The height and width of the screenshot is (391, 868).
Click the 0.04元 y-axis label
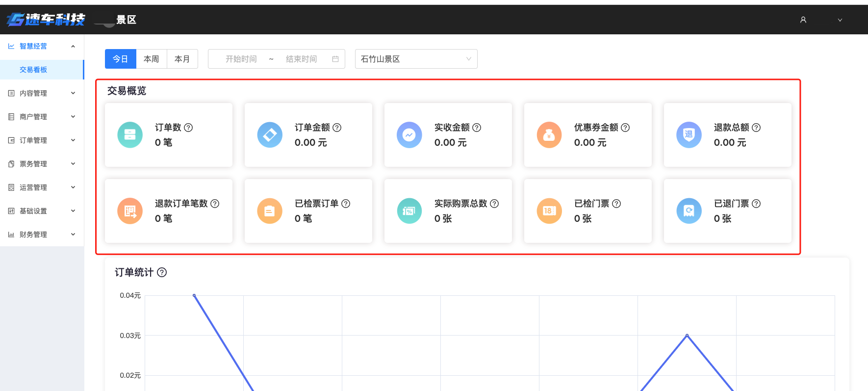coord(130,295)
